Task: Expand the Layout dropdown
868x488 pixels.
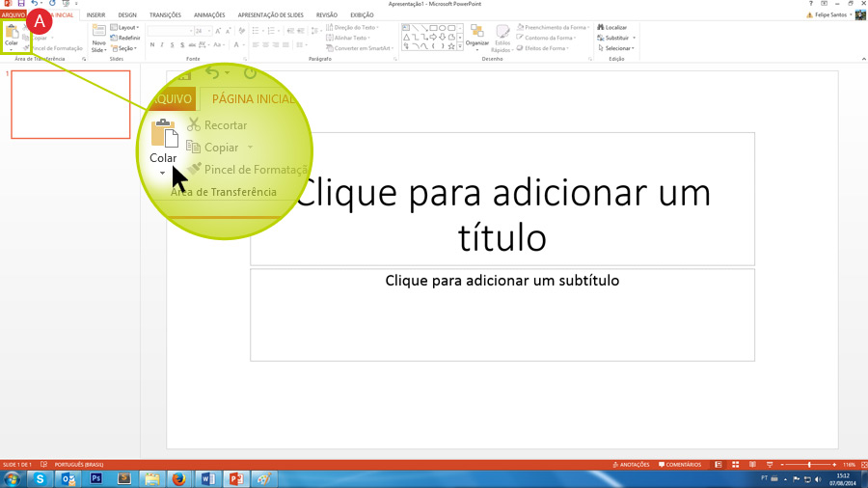Action: [126, 28]
